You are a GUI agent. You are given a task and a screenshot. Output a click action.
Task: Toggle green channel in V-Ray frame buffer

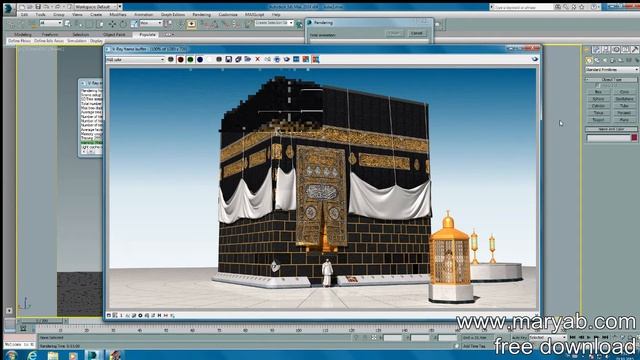tap(190, 60)
